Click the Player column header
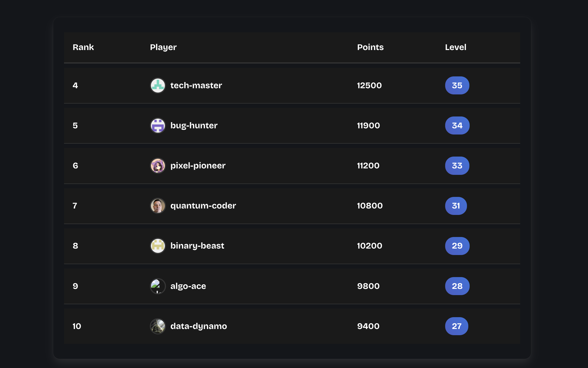Image resolution: width=588 pixels, height=368 pixels. (163, 47)
